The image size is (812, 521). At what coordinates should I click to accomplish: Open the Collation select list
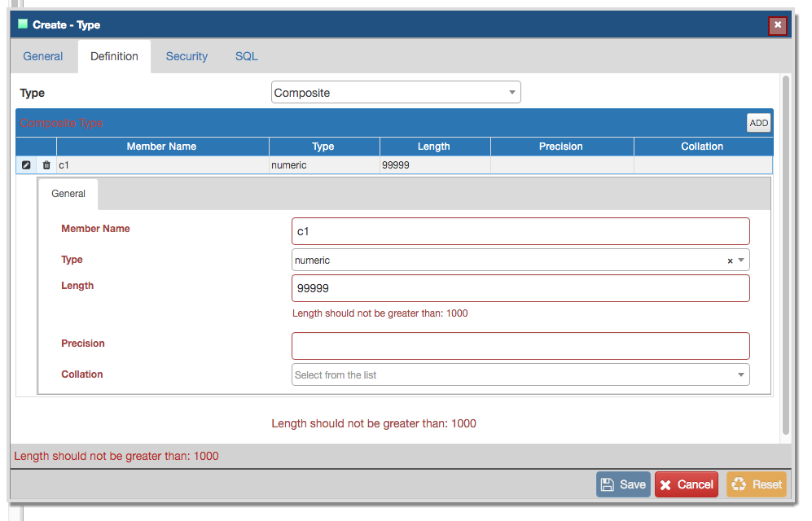[520, 374]
